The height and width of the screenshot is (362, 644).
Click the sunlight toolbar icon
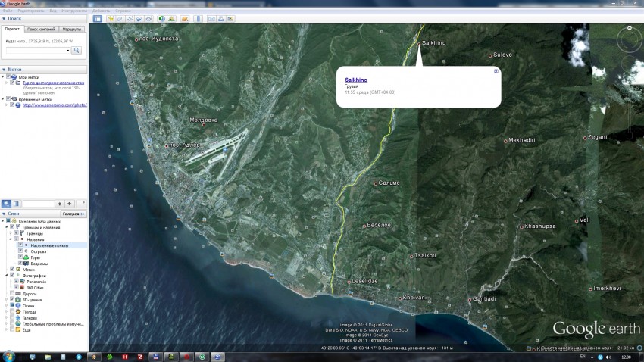point(172,18)
